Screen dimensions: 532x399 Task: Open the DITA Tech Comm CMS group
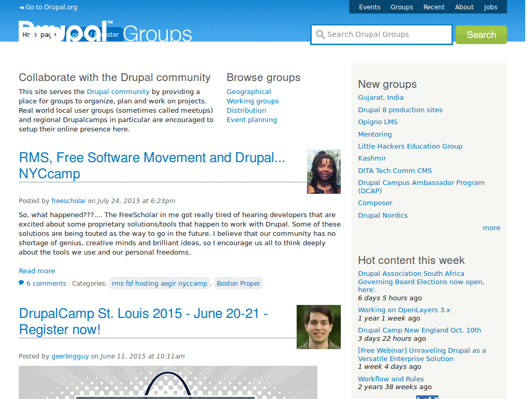tap(395, 170)
